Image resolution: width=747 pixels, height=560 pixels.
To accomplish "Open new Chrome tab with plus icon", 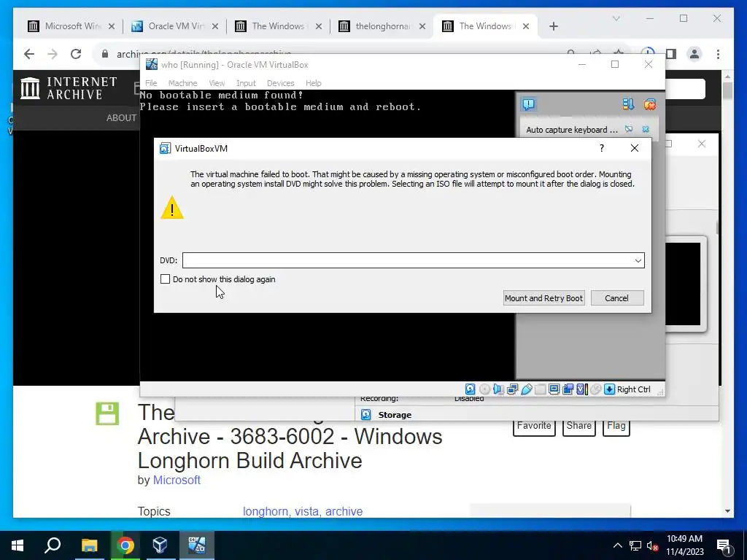I will coord(554,26).
